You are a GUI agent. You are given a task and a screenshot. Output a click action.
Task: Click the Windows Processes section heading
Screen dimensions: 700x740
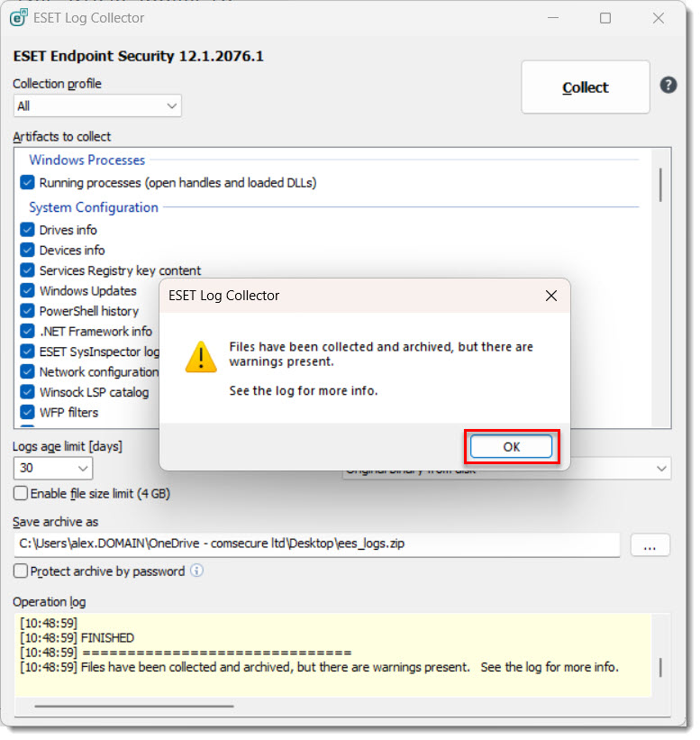tap(87, 161)
